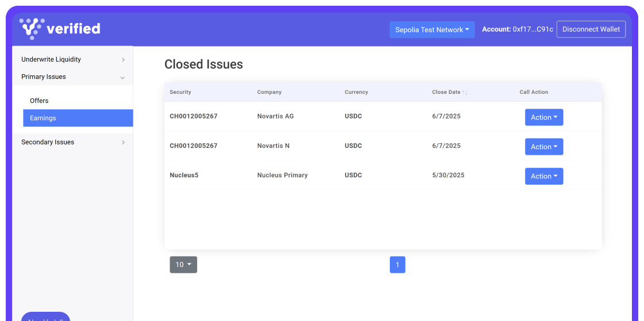The width and height of the screenshot is (644, 321).
Task: Click the Novartis N company cell
Action: (273, 146)
